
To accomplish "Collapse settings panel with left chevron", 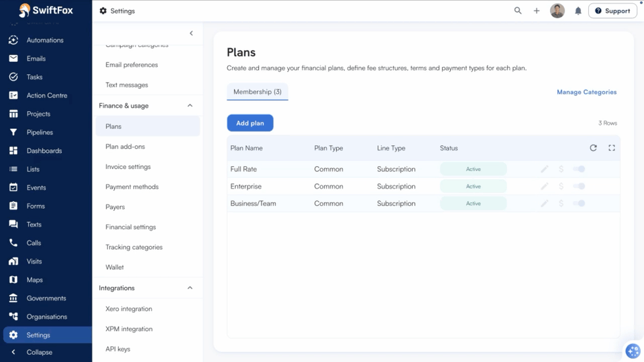I will pos(191,34).
